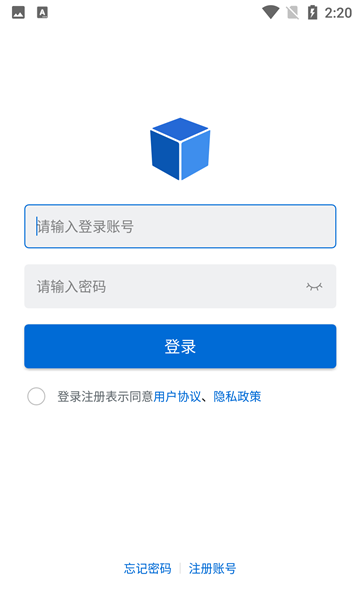
Task: Tap the divider between 忘记密码 and 注册账号
Action: (x=180, y=568)
